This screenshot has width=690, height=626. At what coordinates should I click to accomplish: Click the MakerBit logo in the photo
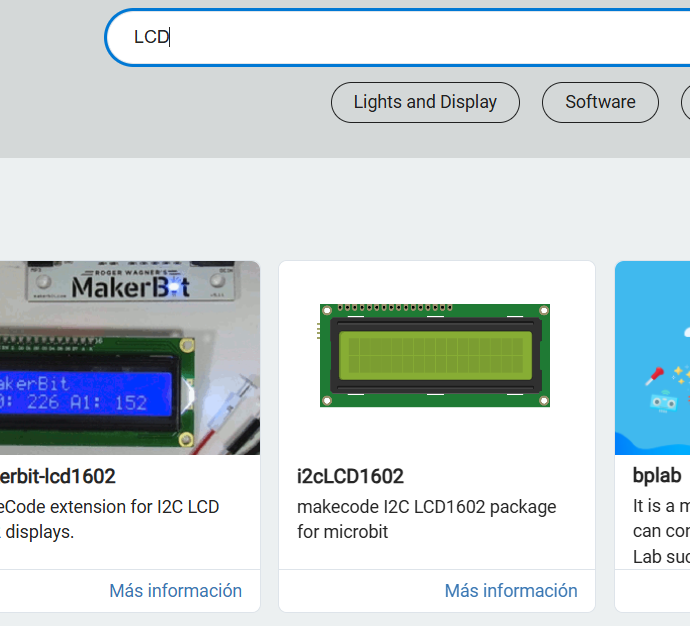(130, 287)
